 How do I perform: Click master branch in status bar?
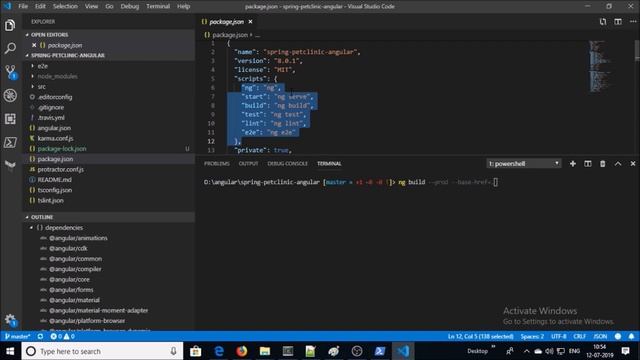[17, 336]
